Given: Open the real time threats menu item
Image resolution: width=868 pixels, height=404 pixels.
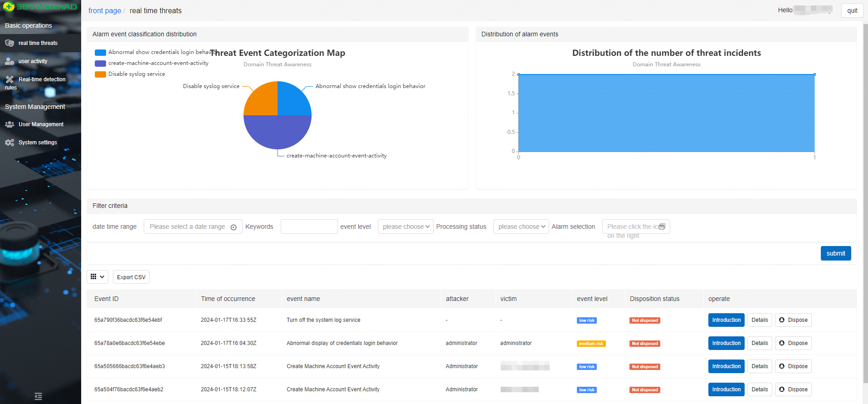Looking at the screenshot, I should [x=40, y=43].
